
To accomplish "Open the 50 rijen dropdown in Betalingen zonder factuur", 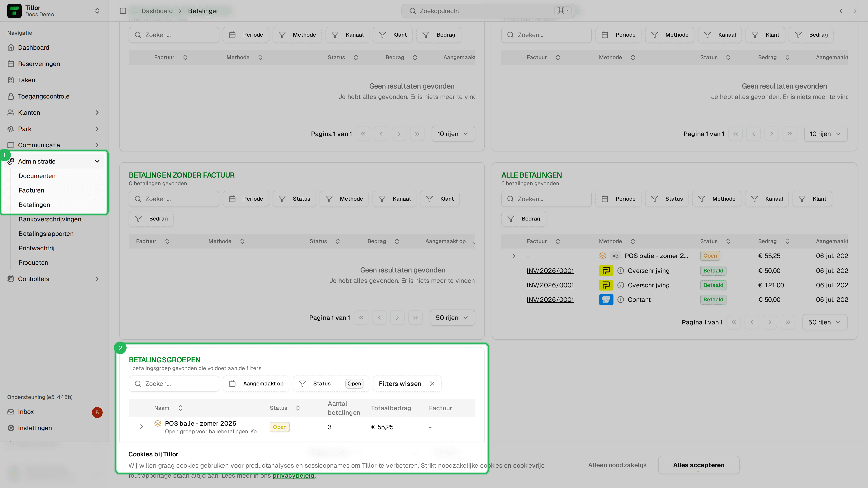I will 452,318.
